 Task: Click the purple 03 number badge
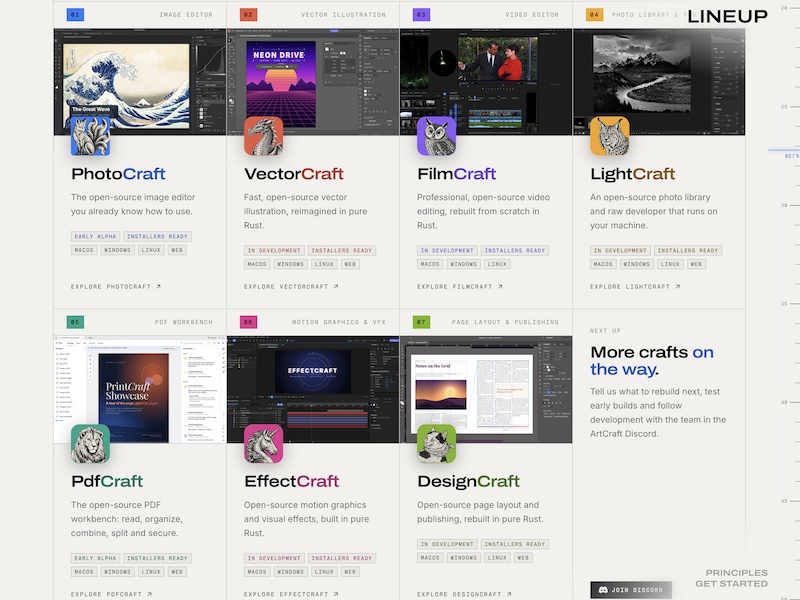pos(421,15)
